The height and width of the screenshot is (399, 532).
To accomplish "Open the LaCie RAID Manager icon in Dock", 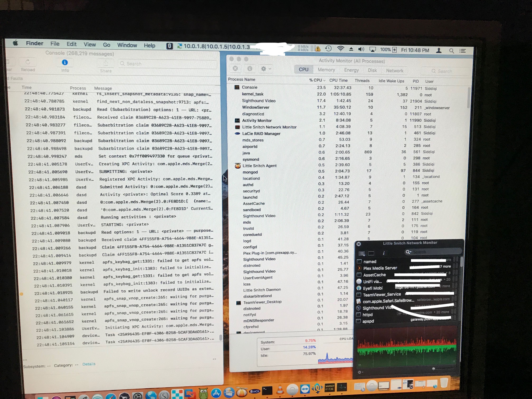I will coord(255,391).
